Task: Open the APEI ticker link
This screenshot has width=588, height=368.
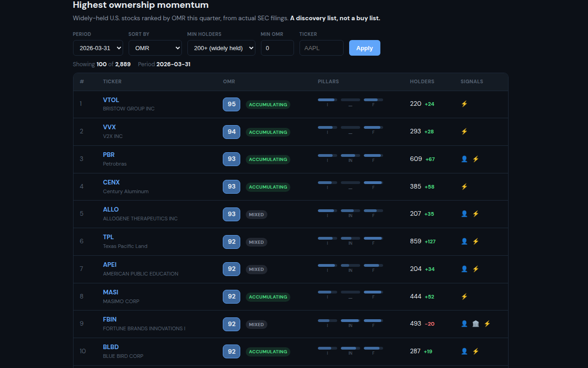Action: coord(110,264)
